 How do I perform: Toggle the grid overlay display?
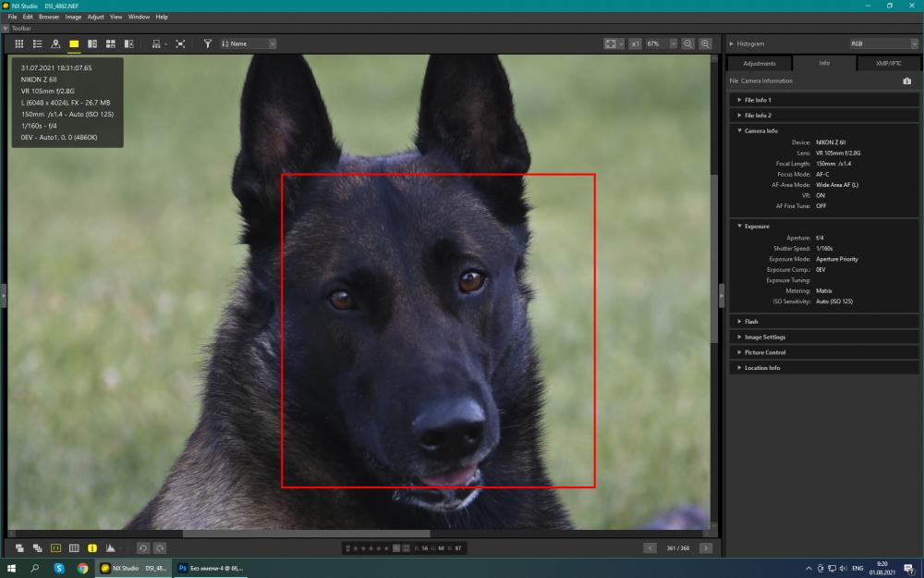pyautogui.click(x=74, y=547)
